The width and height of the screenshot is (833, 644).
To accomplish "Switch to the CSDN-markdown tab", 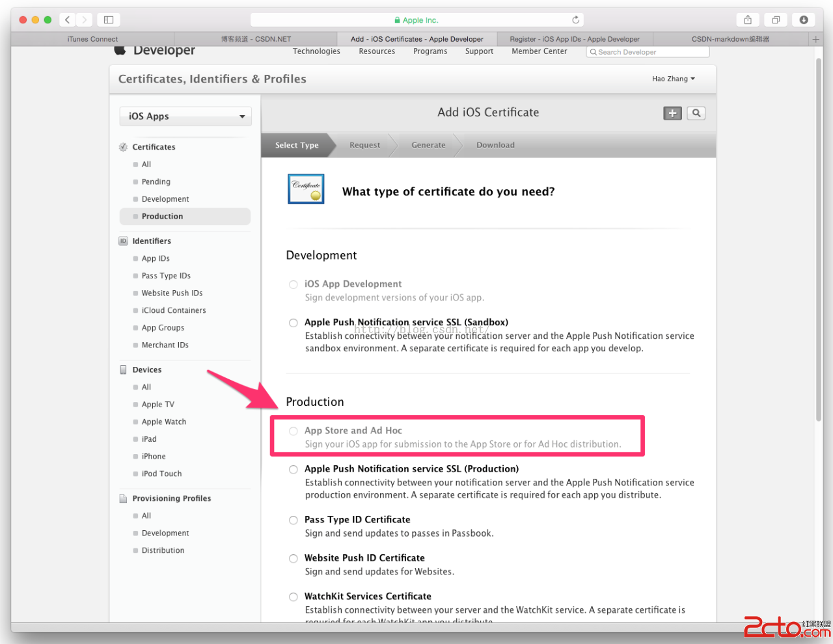I will 730,39.
